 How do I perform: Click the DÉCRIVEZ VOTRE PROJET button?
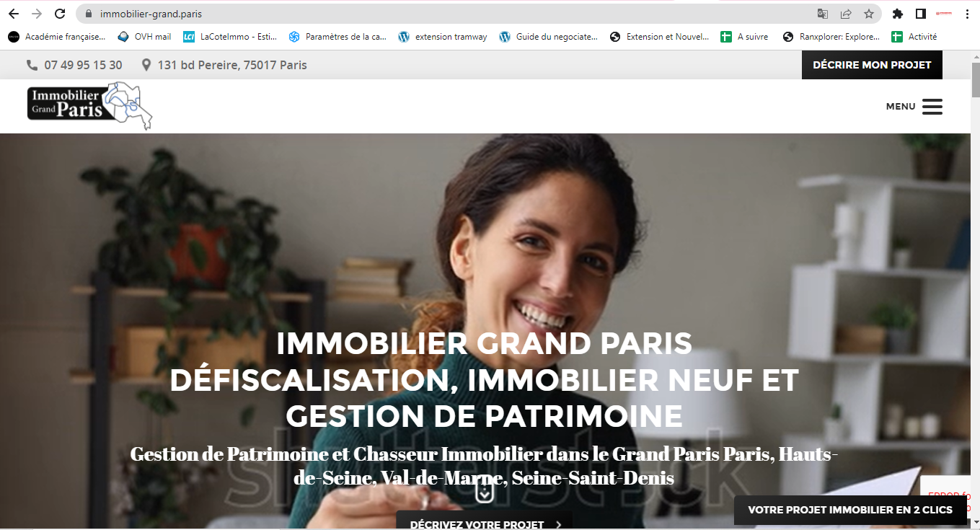point(484,521)
